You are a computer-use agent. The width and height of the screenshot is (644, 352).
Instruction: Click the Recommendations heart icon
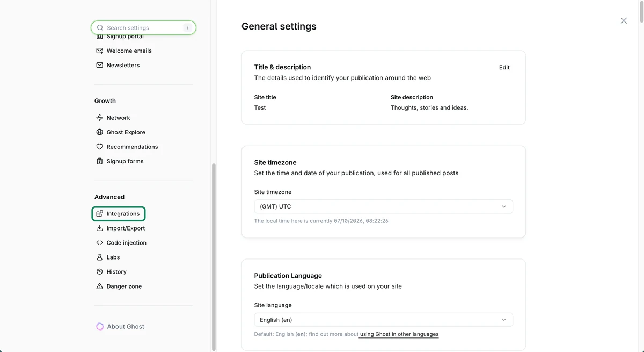pos(99,147)
